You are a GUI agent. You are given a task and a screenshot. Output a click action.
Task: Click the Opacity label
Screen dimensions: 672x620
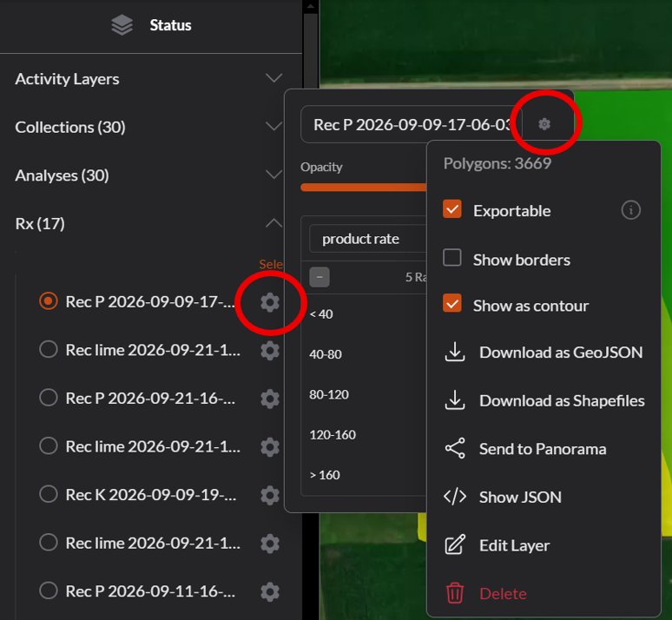tap(321, 167)
